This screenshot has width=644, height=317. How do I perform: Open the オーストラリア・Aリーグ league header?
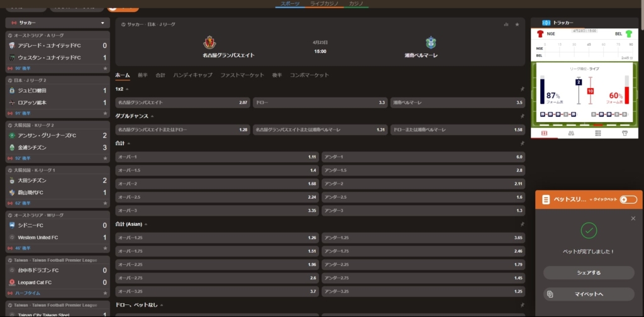click(x=58, y=35)
